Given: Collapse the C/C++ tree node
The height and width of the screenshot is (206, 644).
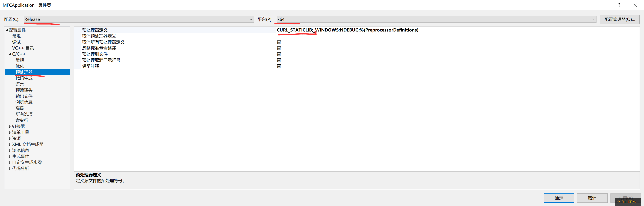Looking at the screenshot, I should 10,54.
